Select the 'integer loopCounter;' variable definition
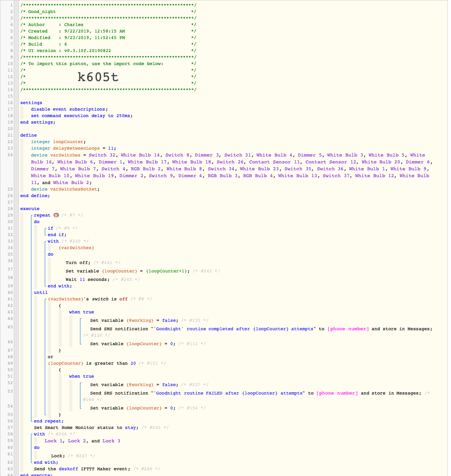The height and width of the screenshot is (476, 451). [59, 142]
